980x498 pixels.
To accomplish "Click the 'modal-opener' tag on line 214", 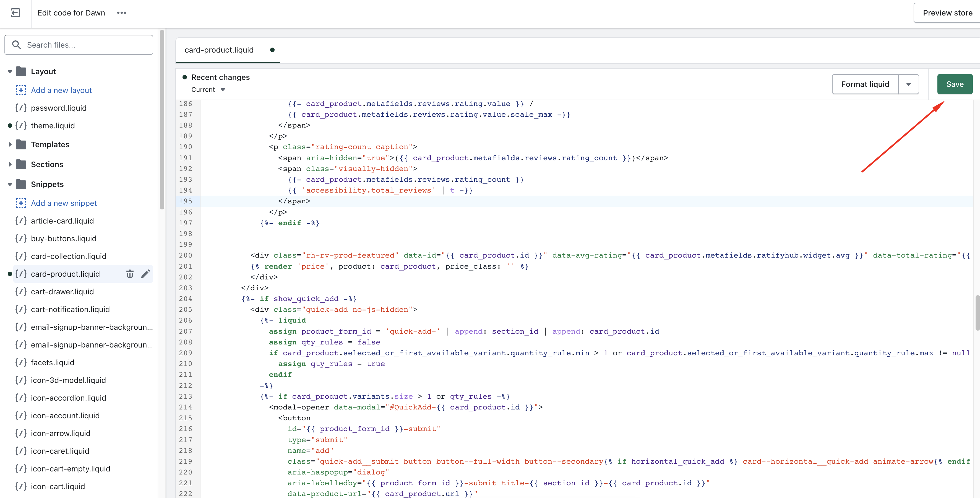I will pyautogui.click(x=301, y=407).
